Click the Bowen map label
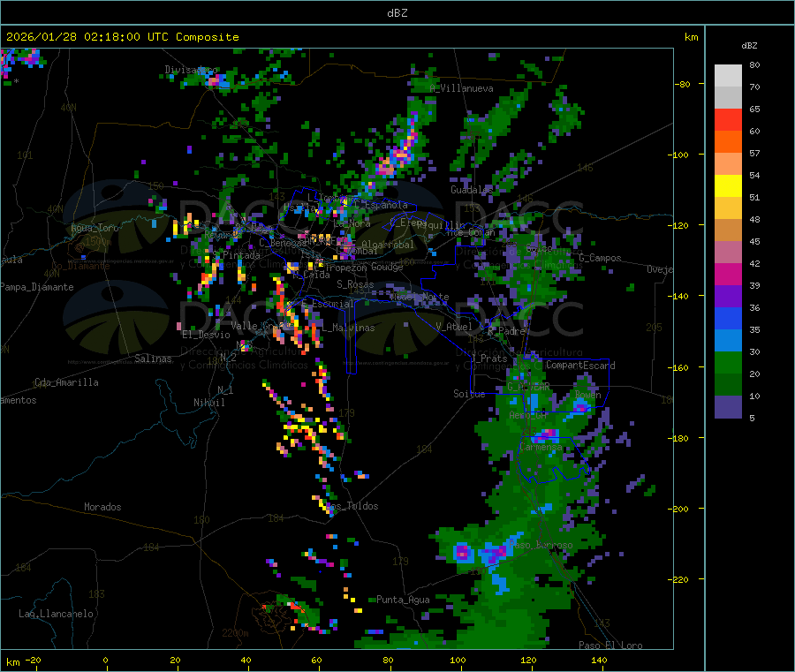The image size is (795, 672). click(587, 394)
